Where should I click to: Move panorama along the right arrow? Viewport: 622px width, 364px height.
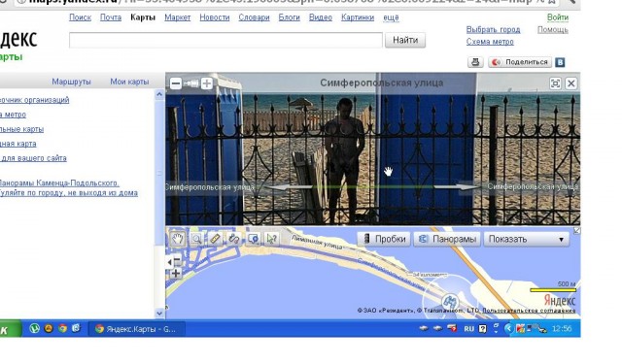tap(457, 186)
